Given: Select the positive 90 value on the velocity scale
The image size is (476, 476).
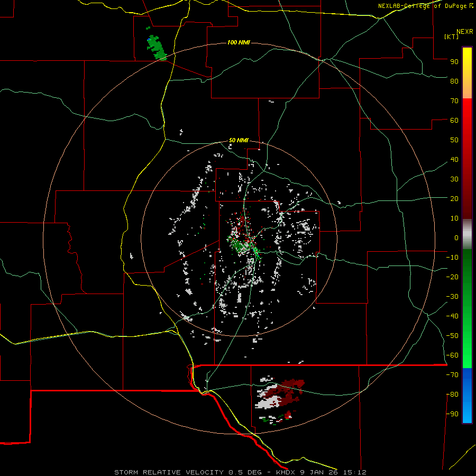Looking at the screenshot, I should [454, 62].
